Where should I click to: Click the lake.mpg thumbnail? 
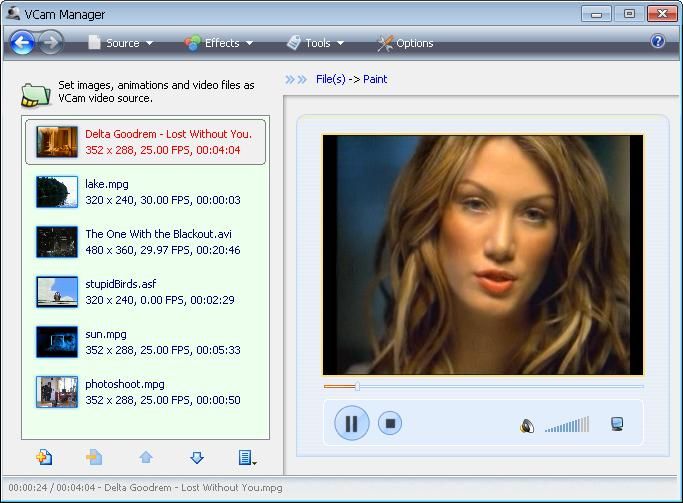point(57,192)
